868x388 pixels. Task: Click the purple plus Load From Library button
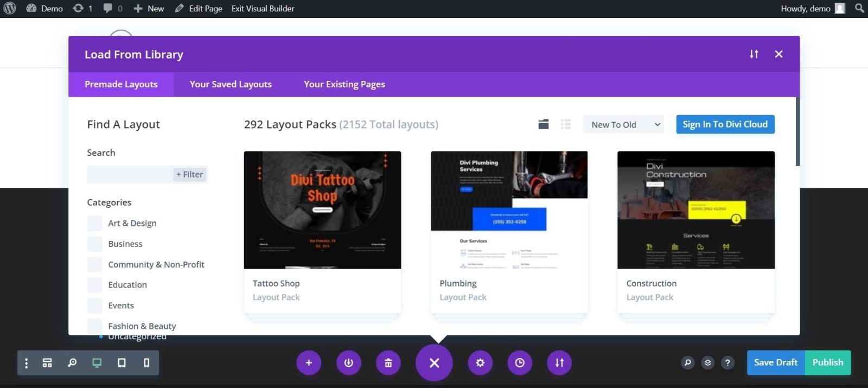point(309,362)
